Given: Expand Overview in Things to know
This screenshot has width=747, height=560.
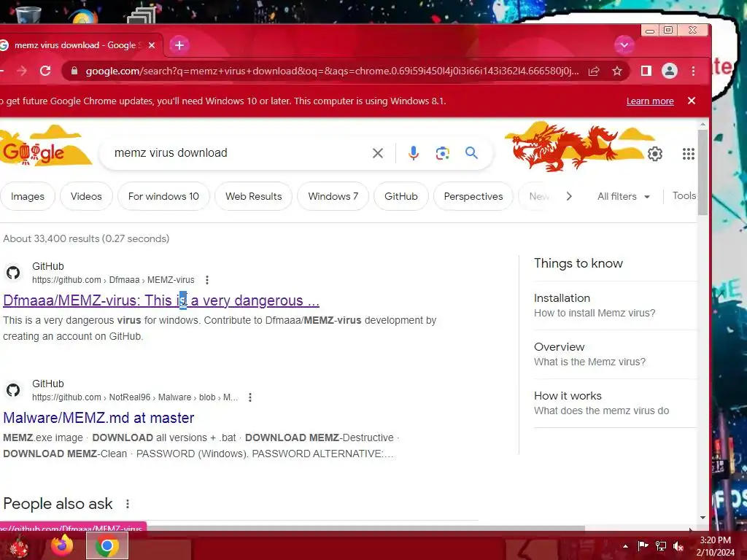Looking at the screenshot, I should [x=614, y=354].
